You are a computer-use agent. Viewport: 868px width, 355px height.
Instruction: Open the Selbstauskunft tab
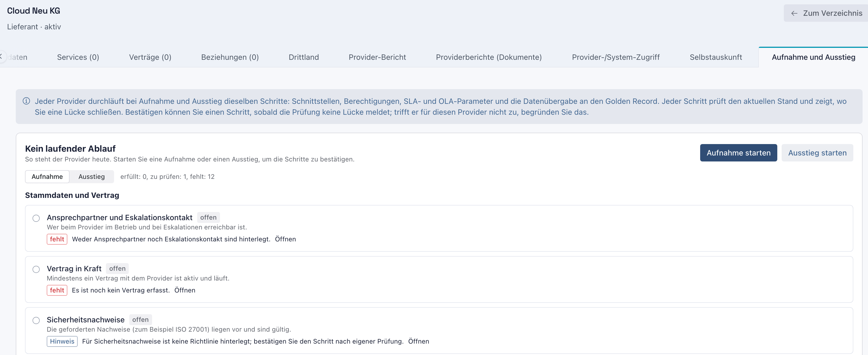pyautogui.click(x=716, y=57)
